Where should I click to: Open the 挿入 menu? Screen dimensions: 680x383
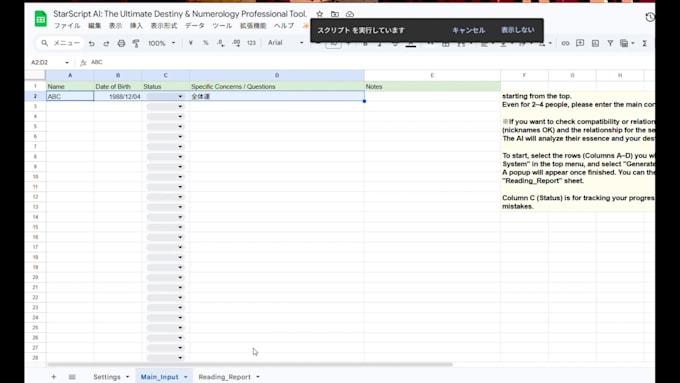coord(136,26)
